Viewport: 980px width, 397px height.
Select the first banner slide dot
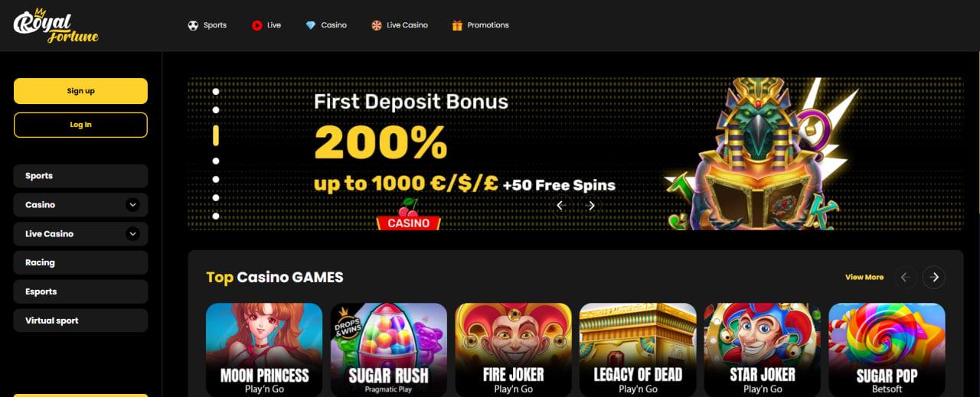[216, 91]
